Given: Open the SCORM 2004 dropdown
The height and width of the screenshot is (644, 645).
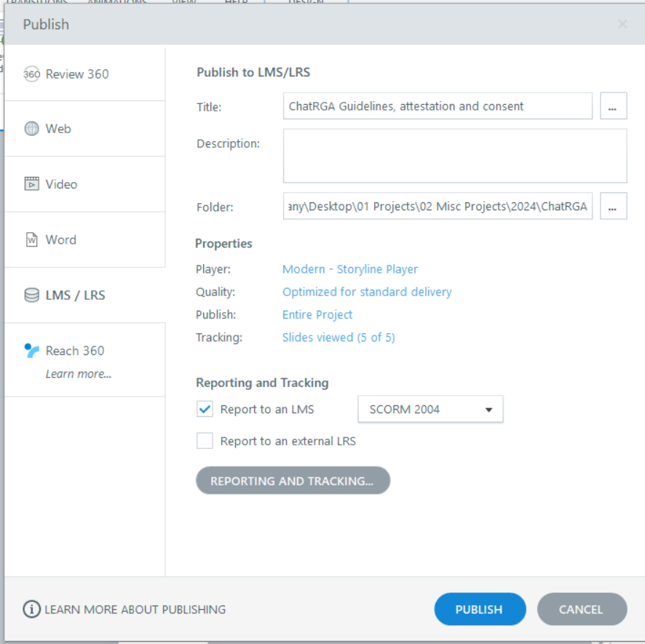Looking at the screenshot, I should [x=430, y=409].
